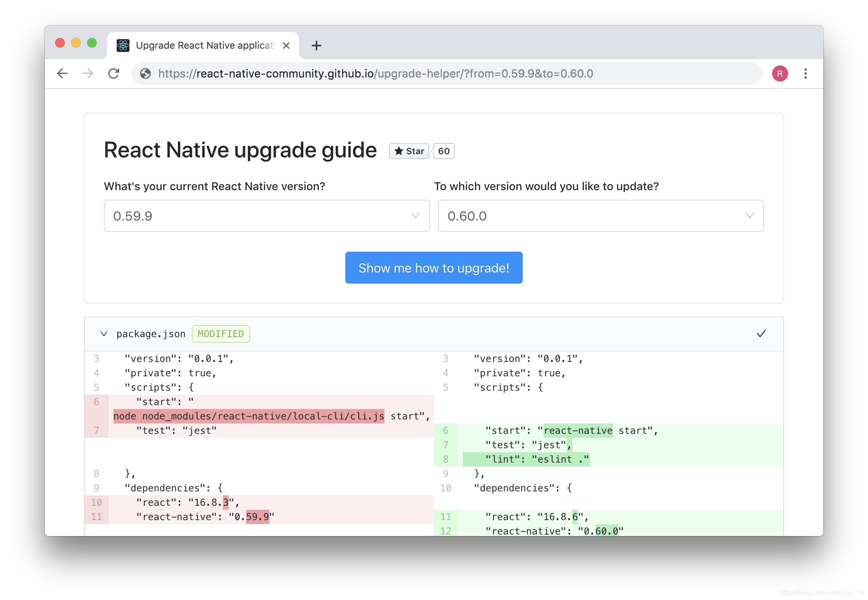Reload the page with refresh icon
Screen dimensions: 868x600
(x=114, y=74)
